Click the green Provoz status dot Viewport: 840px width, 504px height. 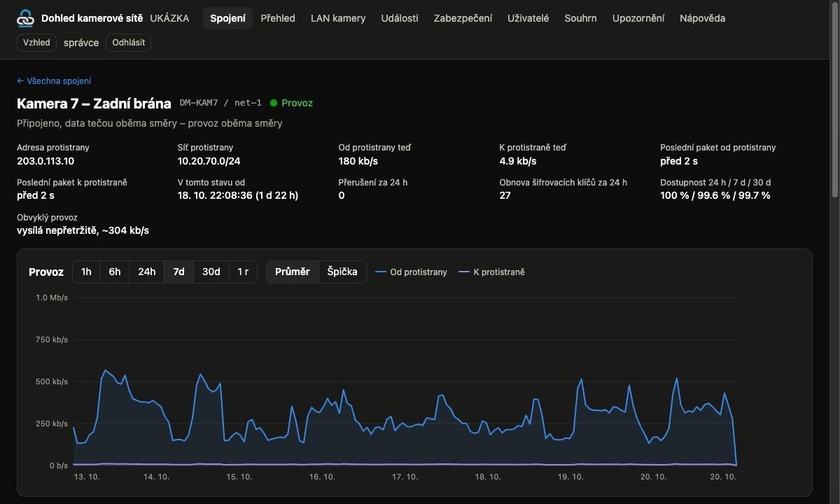tap(274, 103)
